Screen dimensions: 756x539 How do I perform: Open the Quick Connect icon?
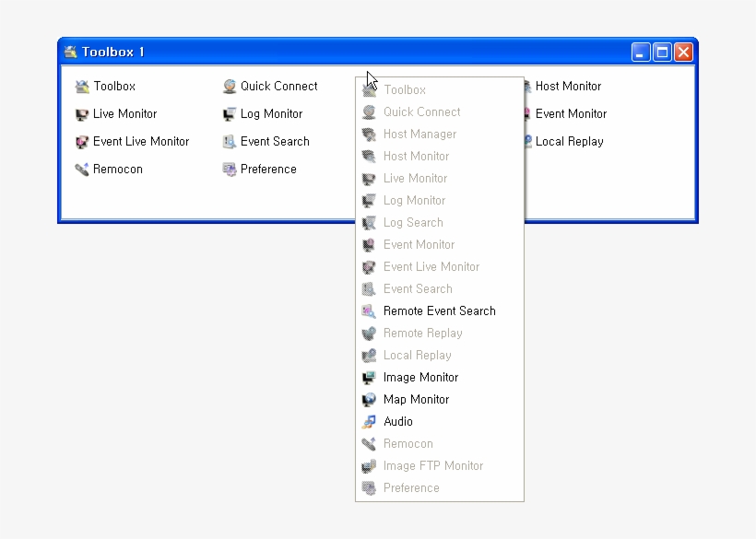[270, 86]
